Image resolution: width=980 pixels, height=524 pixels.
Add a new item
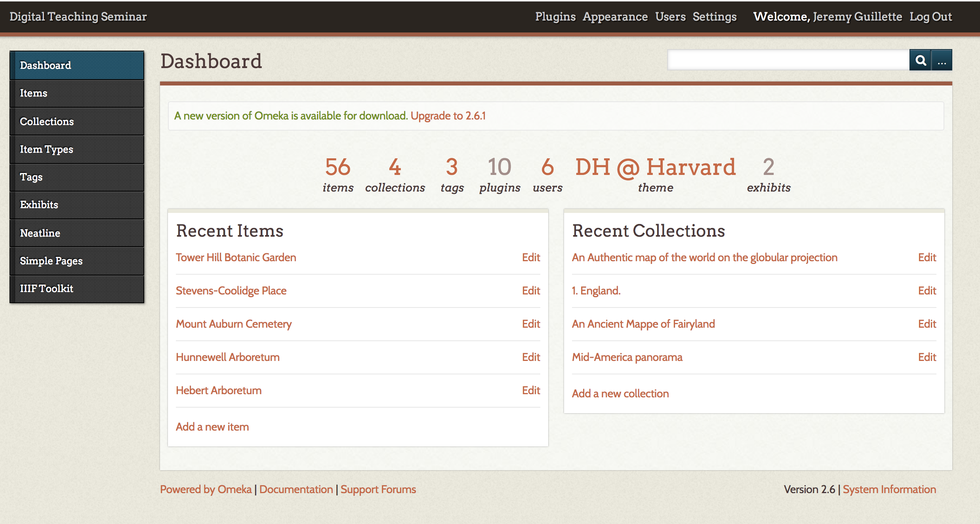point(212,427)
